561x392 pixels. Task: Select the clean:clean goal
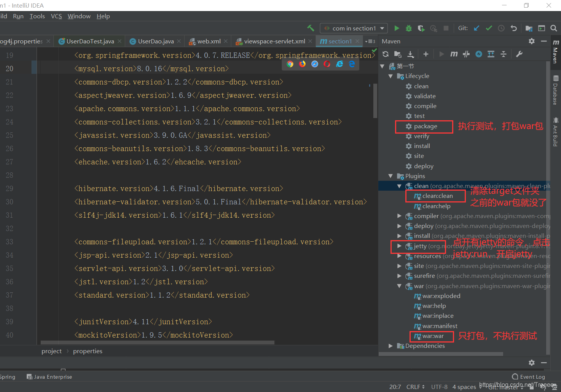tap(438, 196)
